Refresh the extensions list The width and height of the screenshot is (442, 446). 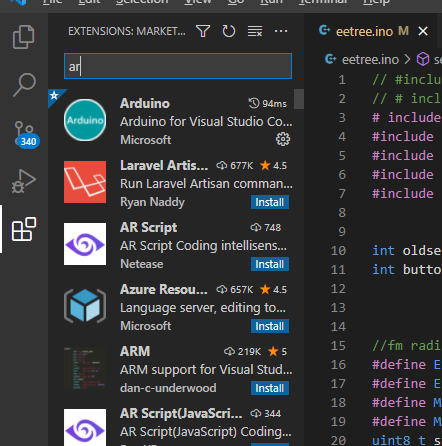click(x=229, y=31)
